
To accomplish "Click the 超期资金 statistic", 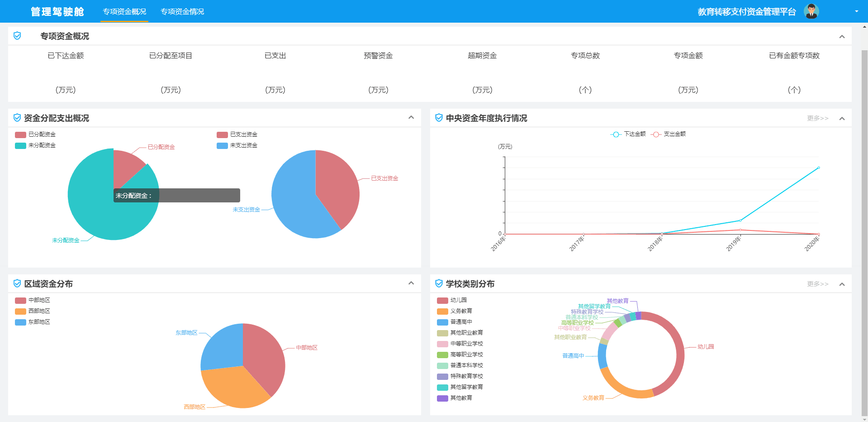I will 482,72.
